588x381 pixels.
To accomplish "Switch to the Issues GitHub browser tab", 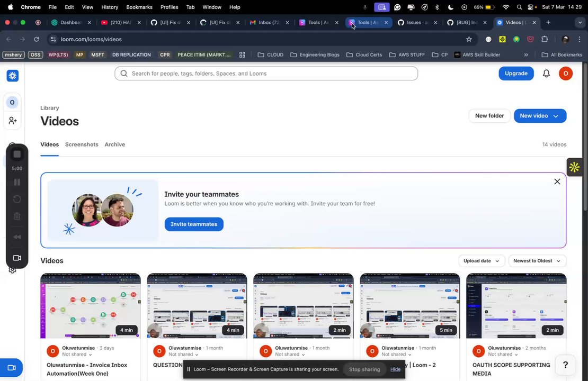I will coord(416,22).
